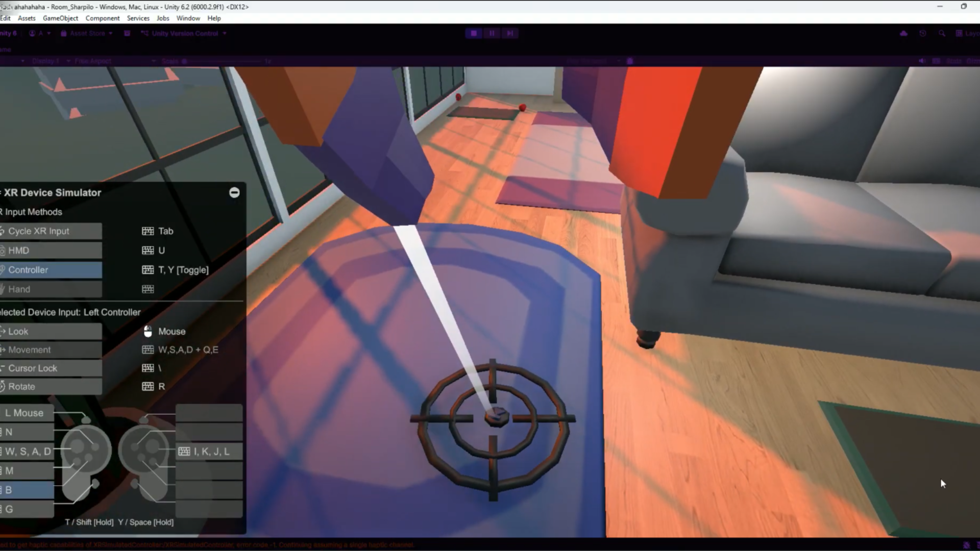Open the GameObject menu
The image size is (980, 551).
click(x=60, y=18)
